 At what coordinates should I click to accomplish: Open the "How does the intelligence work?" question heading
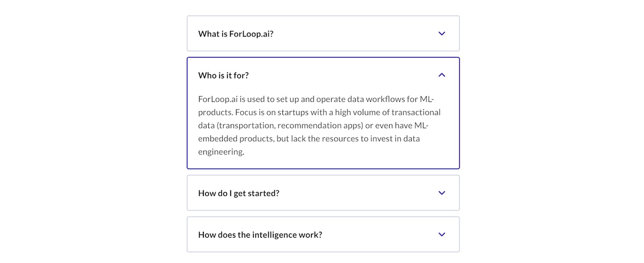[x=260, y=235]
